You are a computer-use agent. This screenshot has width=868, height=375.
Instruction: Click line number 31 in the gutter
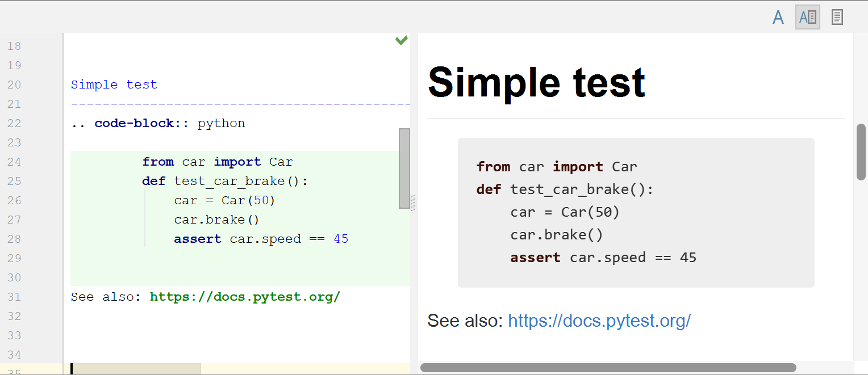click(x=14, y=297)
